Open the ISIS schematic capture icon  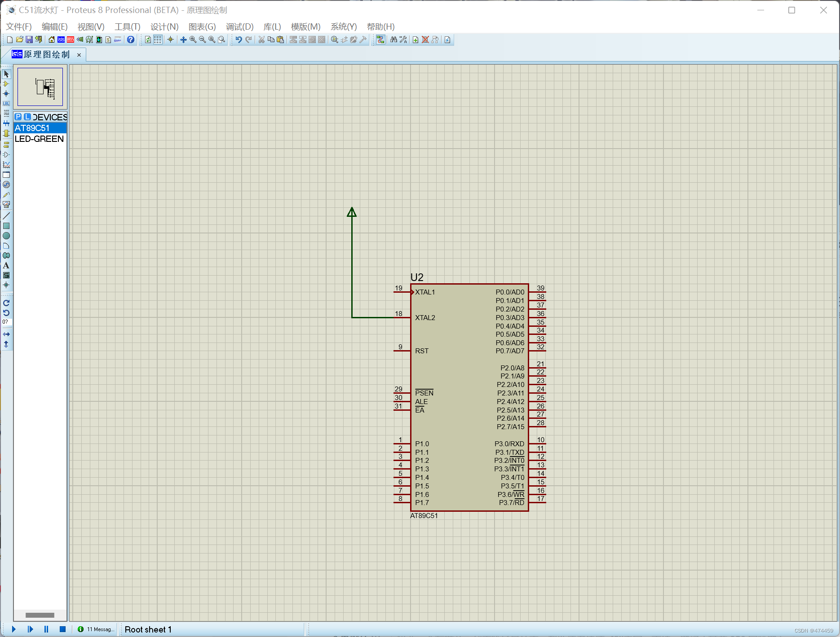(x=61, y=40)
